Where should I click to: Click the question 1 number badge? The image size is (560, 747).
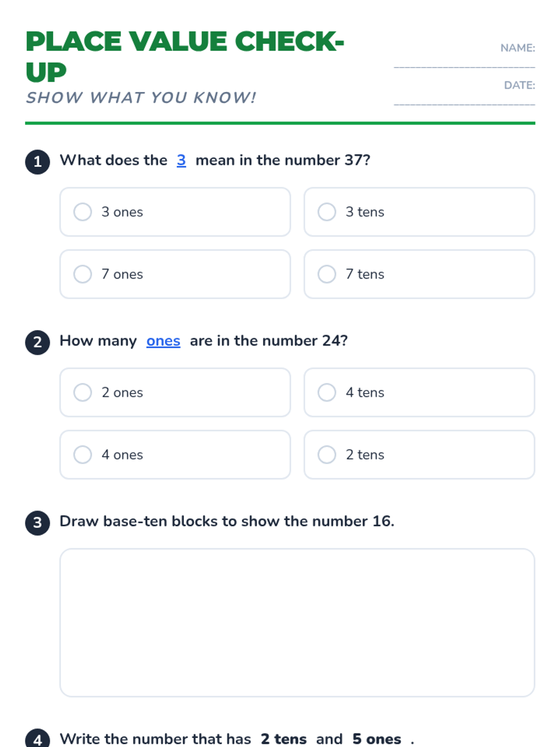click(38, 162)
